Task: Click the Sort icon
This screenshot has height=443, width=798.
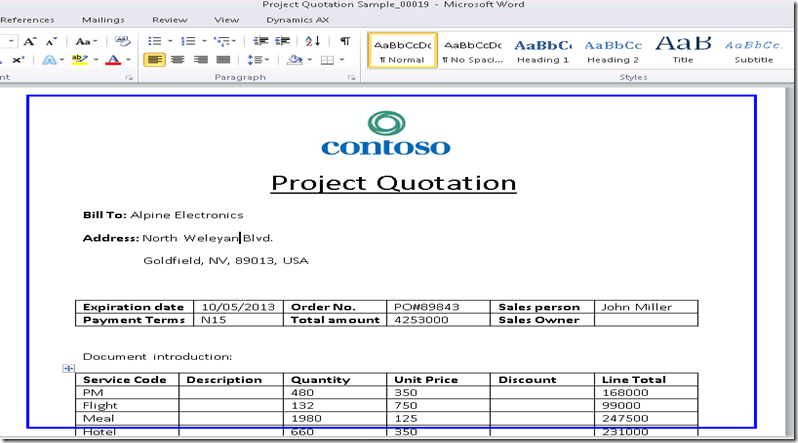Action: pyautogui.click(x=313, y=41)
